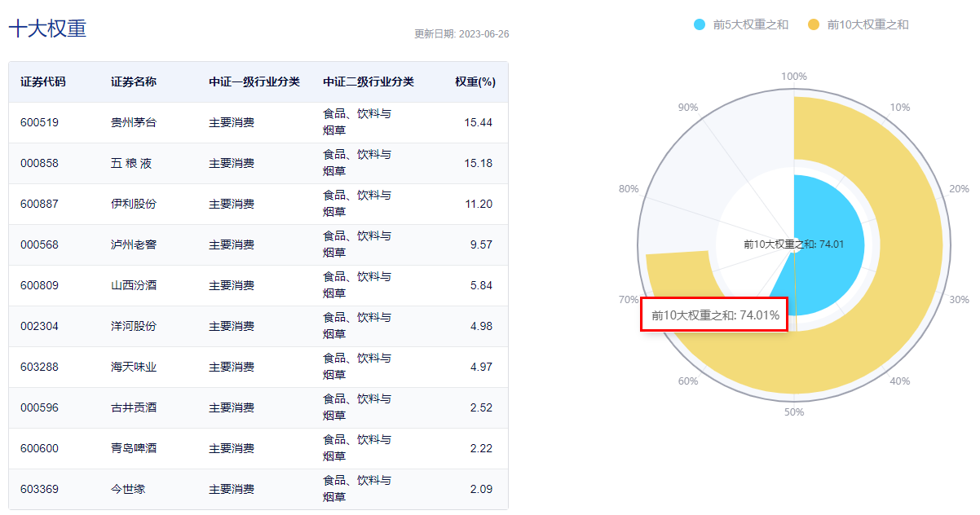Click the 证券代码 column header
Image resolution: width=980 pixels, height=515 pixels.
(x=43, y=82)
